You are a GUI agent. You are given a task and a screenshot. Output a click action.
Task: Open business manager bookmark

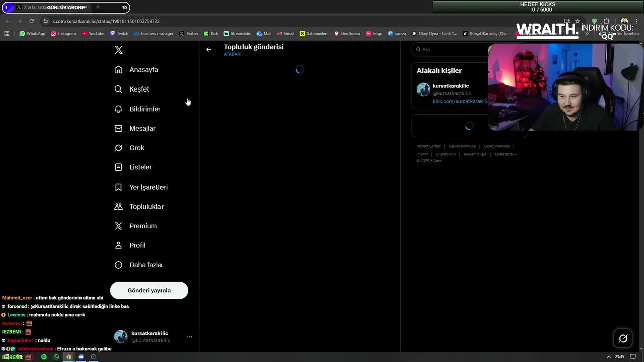point(153,34)
